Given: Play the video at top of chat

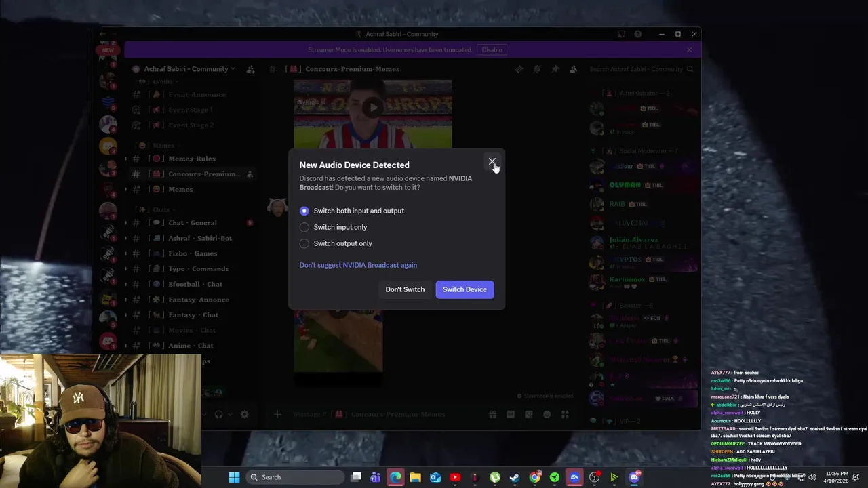Looking at the screenshot, I should 372,107.
